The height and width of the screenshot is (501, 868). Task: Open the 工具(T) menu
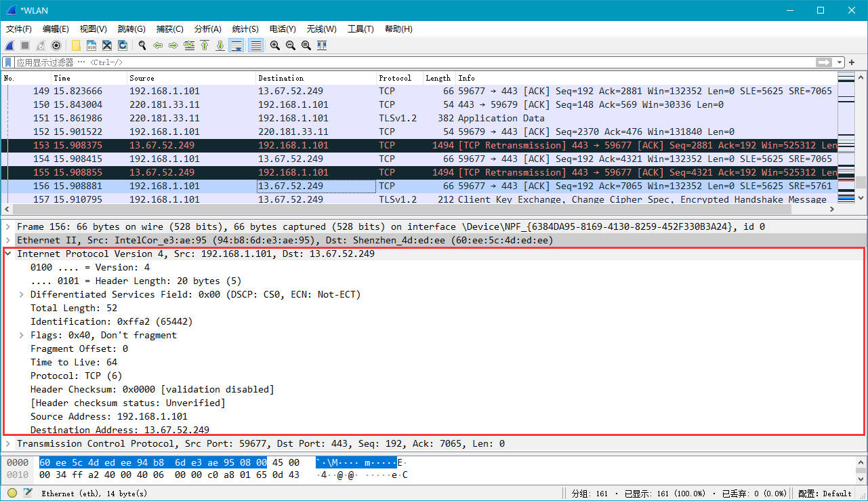360,29
